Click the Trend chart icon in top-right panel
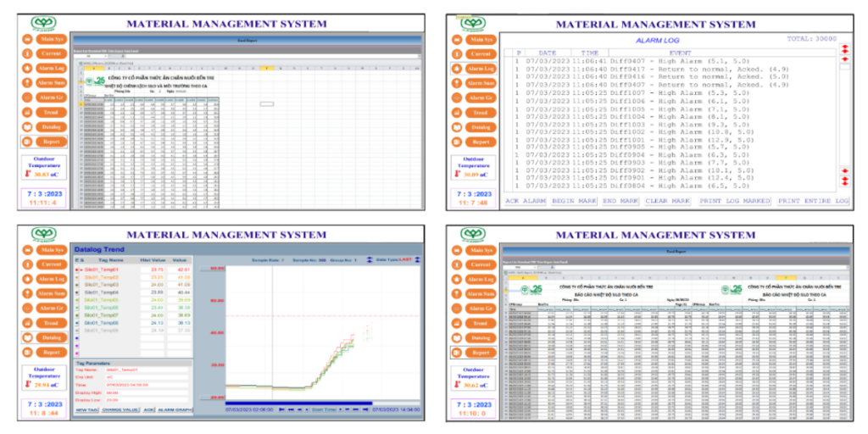 pos(460,112)
